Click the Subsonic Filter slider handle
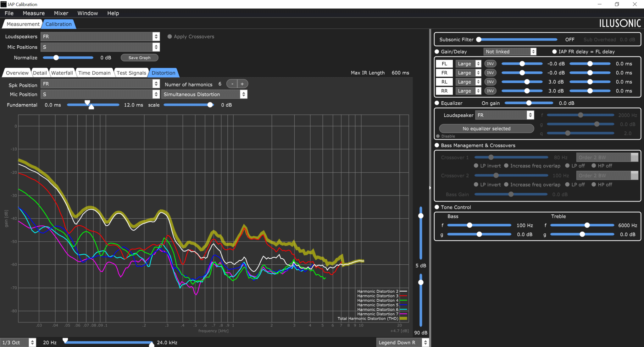The width and height of the screenshot is (644, 347). (x=479, y=40)
